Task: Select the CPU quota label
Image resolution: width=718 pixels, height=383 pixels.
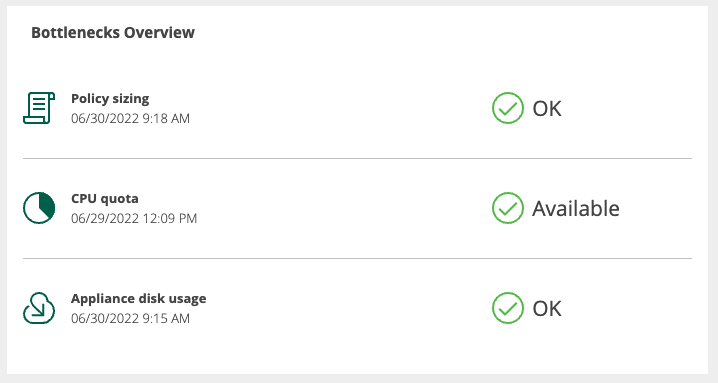Action: pos(105,198)
